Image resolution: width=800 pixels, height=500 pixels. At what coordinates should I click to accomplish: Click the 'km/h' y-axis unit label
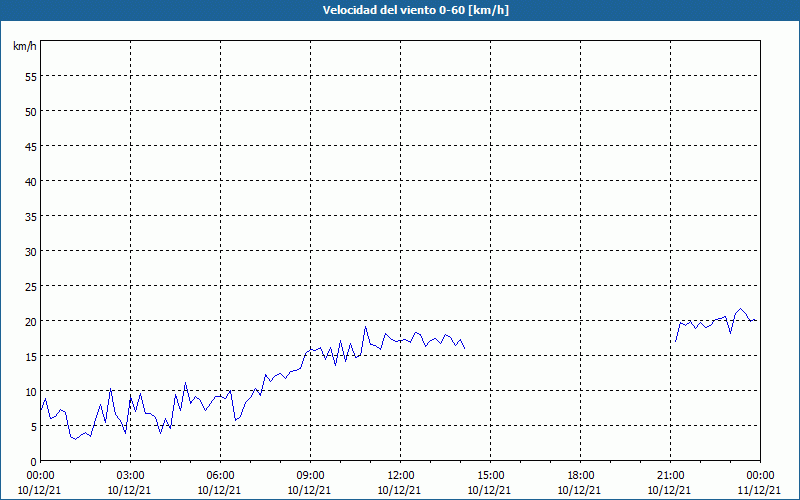(25, 46)
